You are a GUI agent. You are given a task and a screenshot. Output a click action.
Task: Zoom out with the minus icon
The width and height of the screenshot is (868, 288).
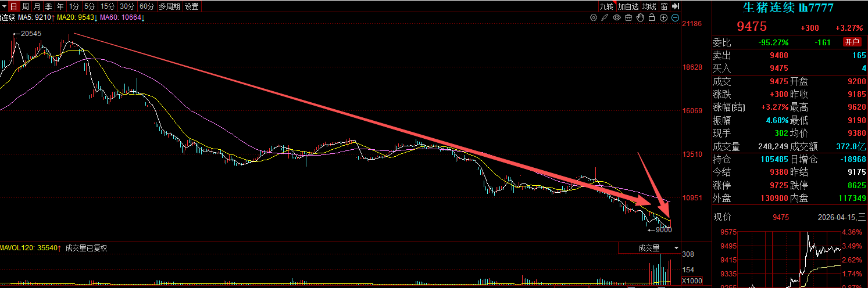click(676, 18)
